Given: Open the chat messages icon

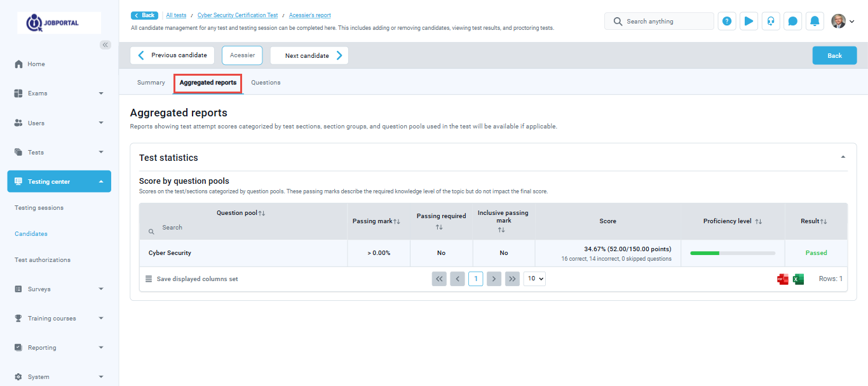Looking at the screenshot, I should 792,21.
